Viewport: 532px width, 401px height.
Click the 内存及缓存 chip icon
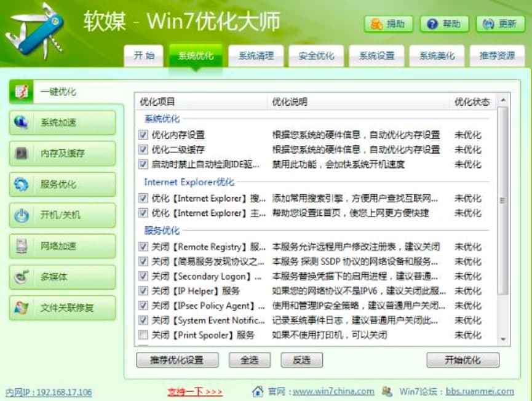coord(21,153)
